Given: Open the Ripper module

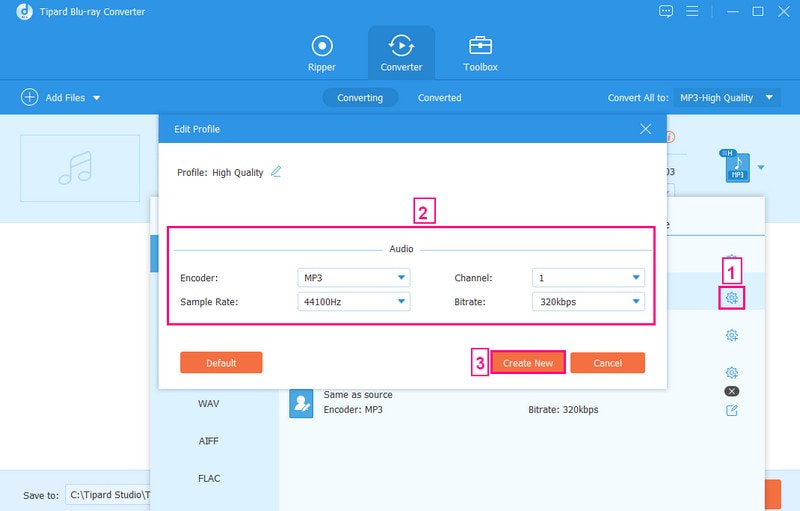Looking at the screenshot, I should click(322, 53).
